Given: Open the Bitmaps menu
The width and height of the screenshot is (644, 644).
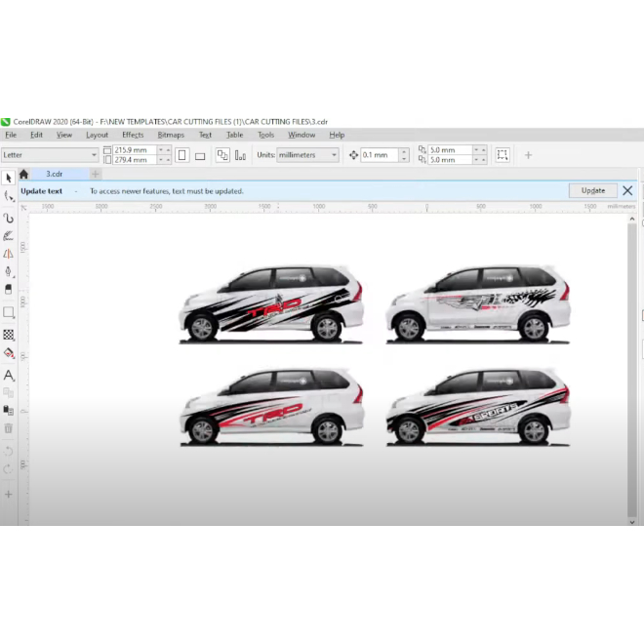Looking at the screenshot, I should pyautogui.click(x=171, y=135).
